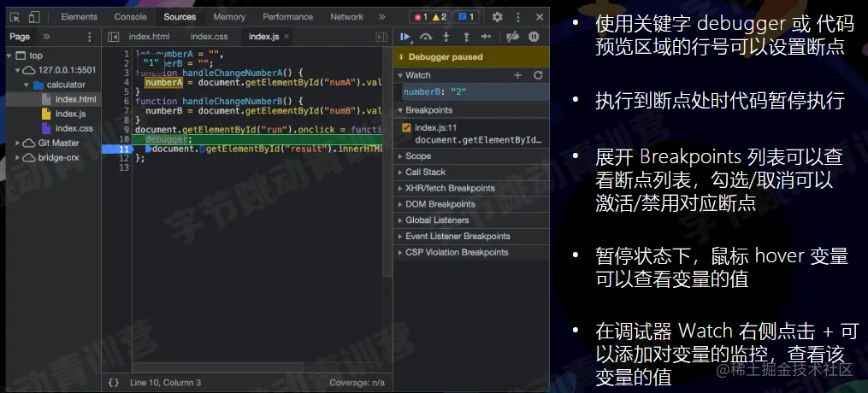Click the pretty print braces icon
868x393 pixels.
coord(114,383)
